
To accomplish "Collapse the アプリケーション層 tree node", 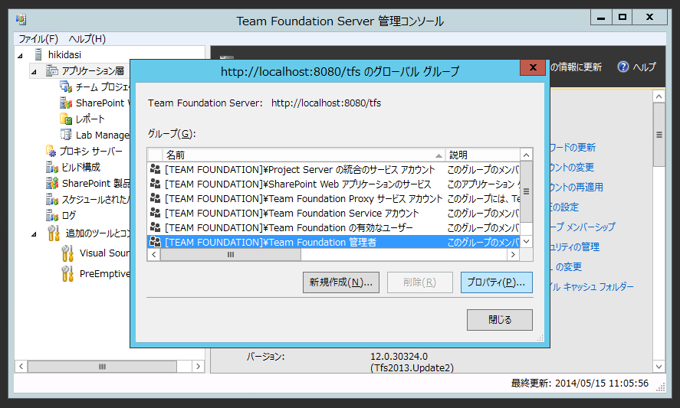I will (34, 72).
